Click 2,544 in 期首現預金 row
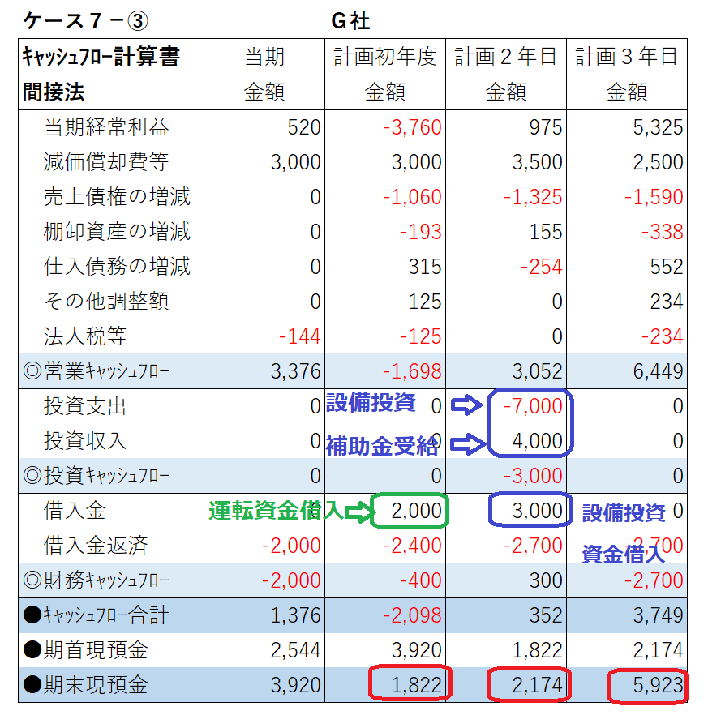708x728 pixels. click(x=295, y=650)
